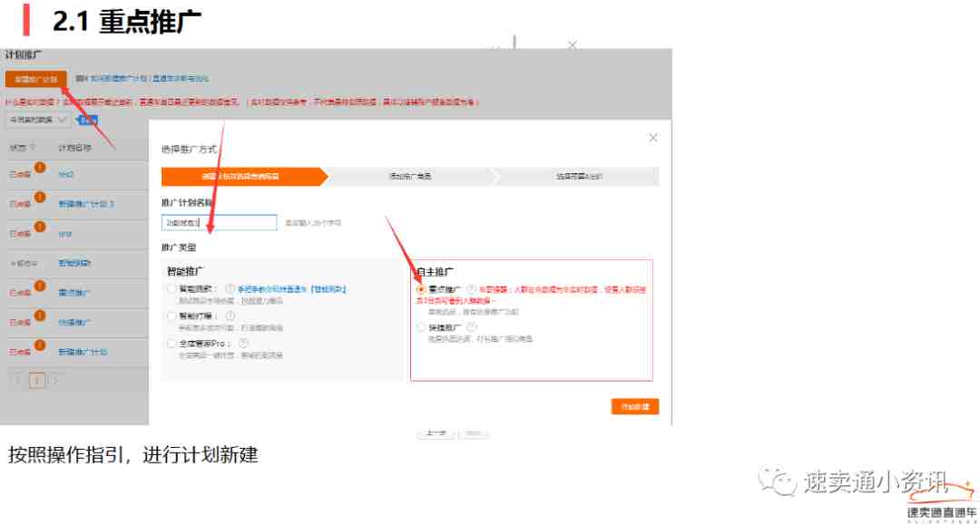This screenshot has height=525, width=980.
Task: Click warning badge on the test2 plan row
Action: (x=40, y=168)
